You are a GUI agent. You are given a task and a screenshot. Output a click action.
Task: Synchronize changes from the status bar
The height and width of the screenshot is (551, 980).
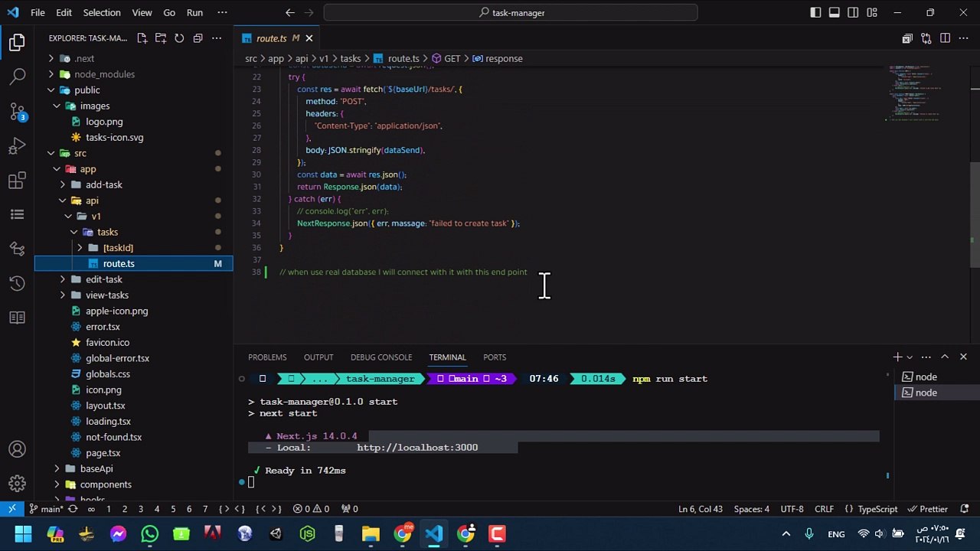(x=73, y=509)
